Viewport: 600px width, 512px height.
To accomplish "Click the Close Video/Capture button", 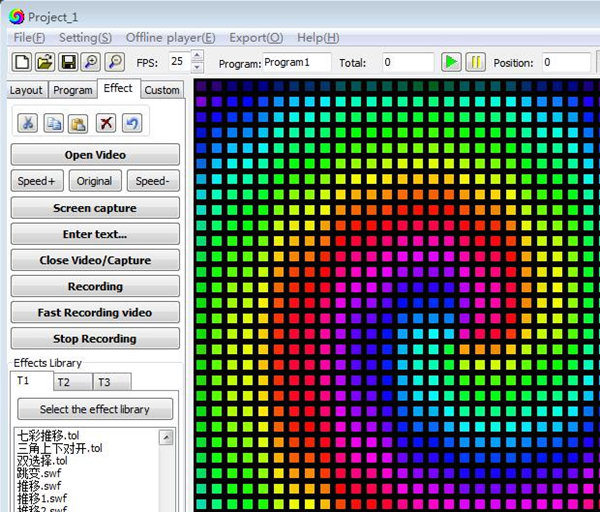I will pos(95,260).
